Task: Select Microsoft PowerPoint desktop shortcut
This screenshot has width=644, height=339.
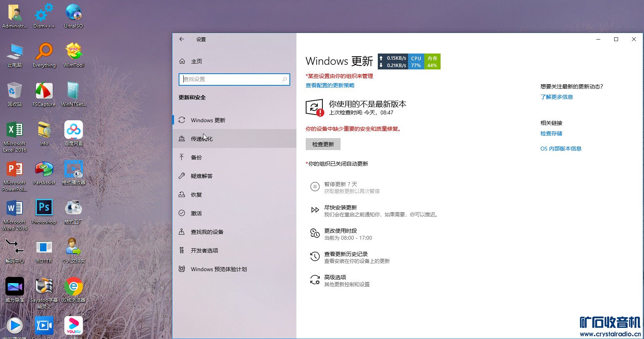Action: (15, 175)
